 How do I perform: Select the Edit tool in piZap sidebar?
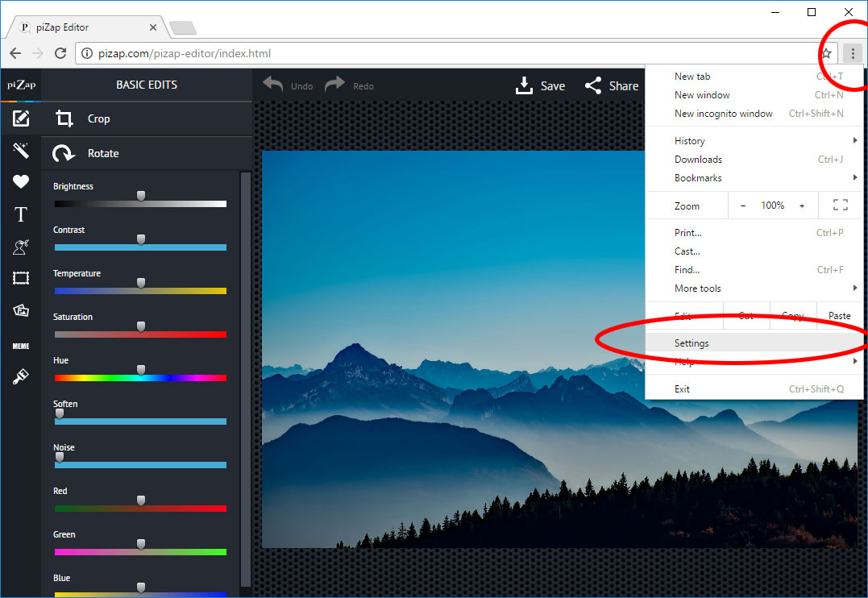click(21, 119)
